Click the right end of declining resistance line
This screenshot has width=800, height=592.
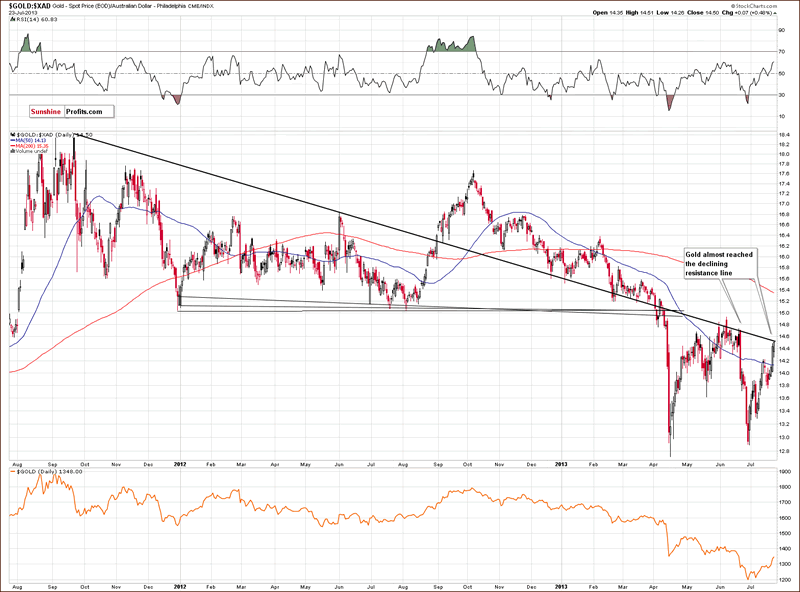click(x=772, y=340)
